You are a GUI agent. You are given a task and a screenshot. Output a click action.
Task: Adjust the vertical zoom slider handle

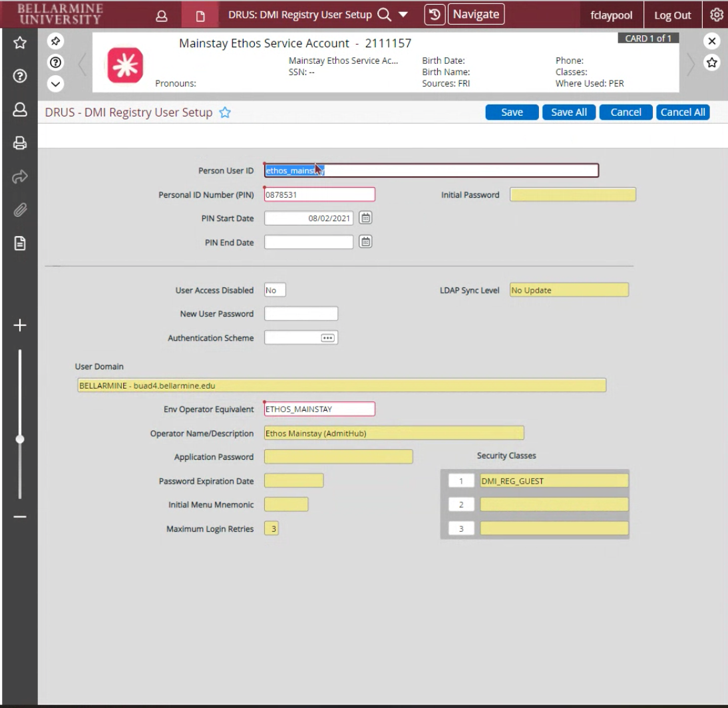coord(19,439)
